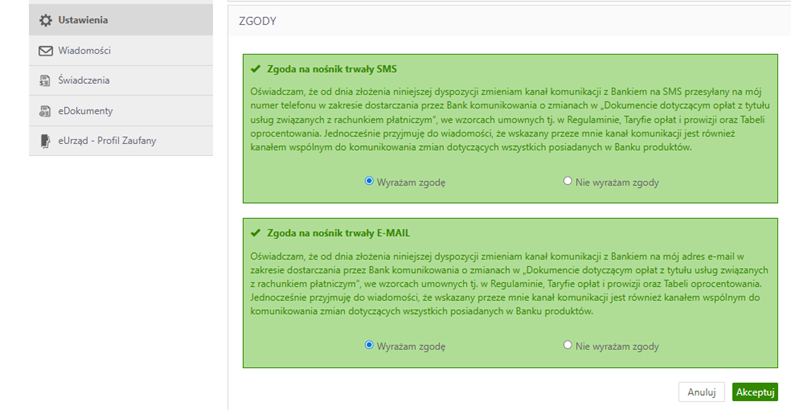Click checkmark icon beside E-MAIL consent heading
Screen dimensions: 791x410
[x=255, y=233]
